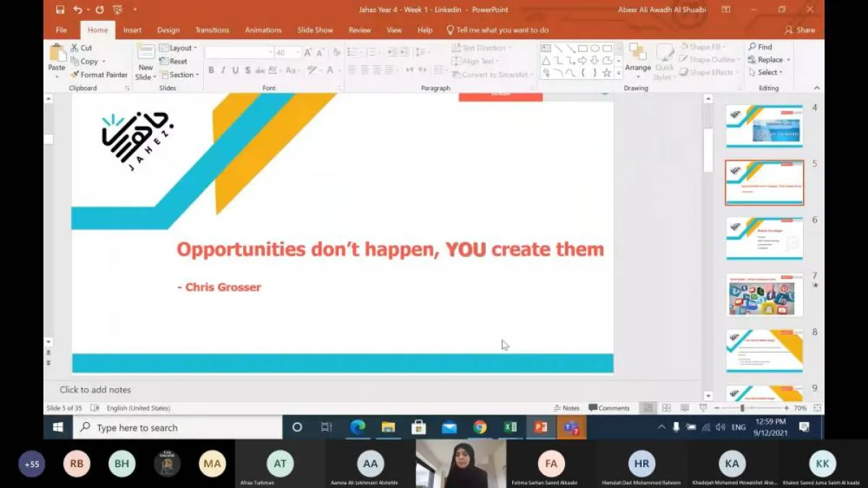Start slide show from status bar
The image size is (868, 488).
702,408
